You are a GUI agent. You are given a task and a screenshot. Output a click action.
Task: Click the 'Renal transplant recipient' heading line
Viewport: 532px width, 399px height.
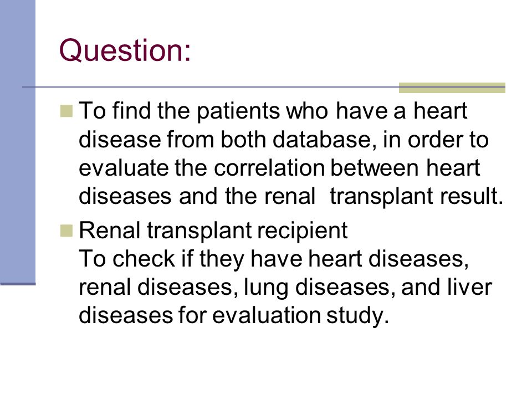213,231
